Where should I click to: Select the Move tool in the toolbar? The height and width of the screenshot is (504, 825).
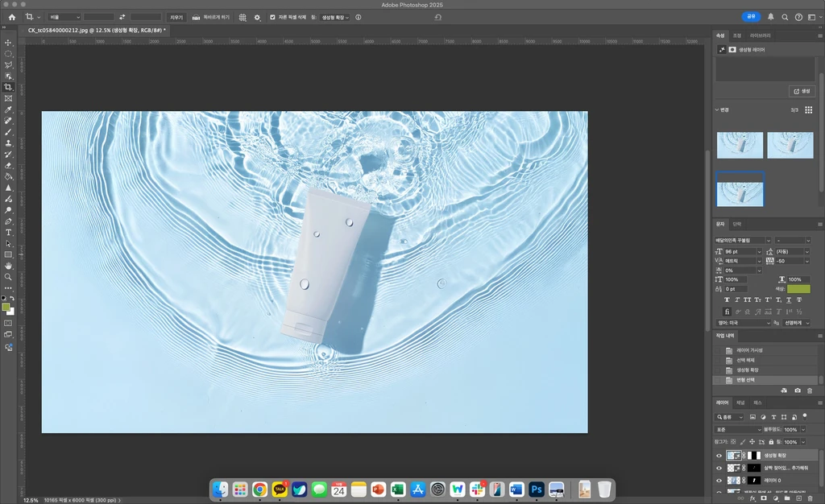pyautogui.click(x=8, y=43)
